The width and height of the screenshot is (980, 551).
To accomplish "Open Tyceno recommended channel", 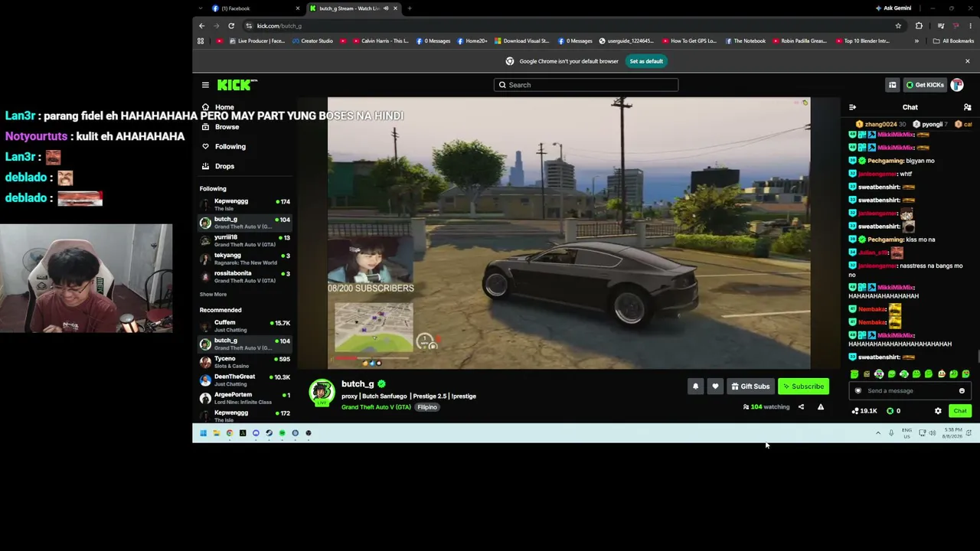I will pos(244,362).
